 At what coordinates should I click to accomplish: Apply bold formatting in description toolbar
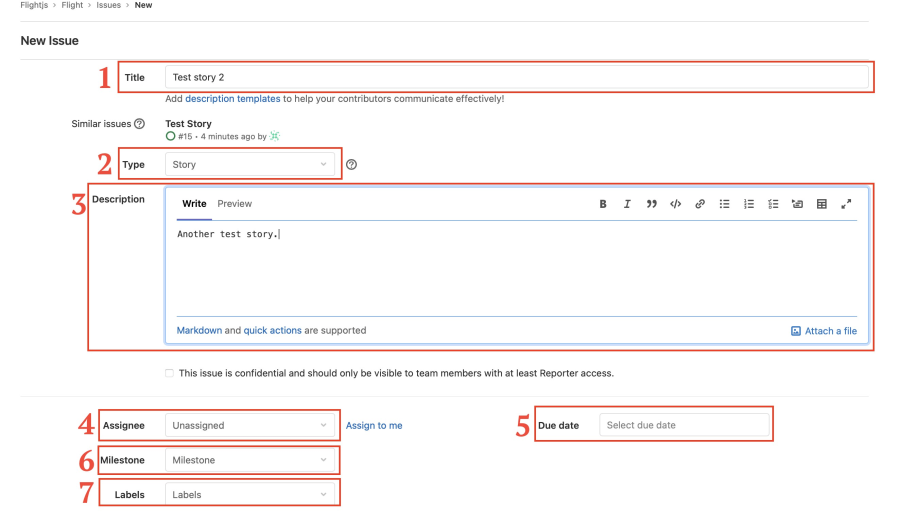(603, 204)
